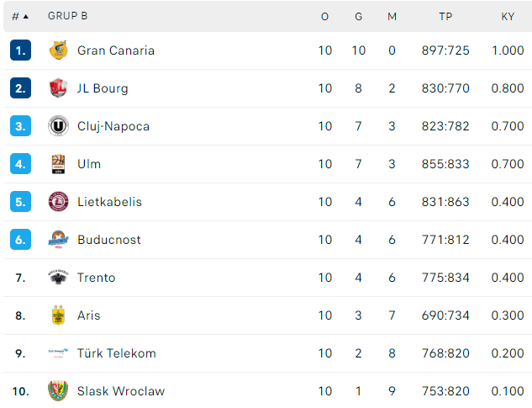Sort standings by the KY column
This screenshot has height=408, width=532.
pyautogui.click(x=508, y=16)
